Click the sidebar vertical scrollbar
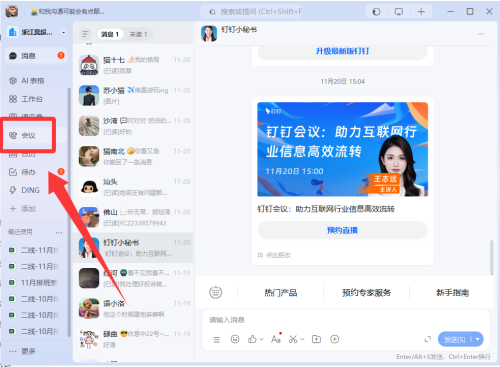This screenshot has width=500, height=367. [x=69, y=212]
